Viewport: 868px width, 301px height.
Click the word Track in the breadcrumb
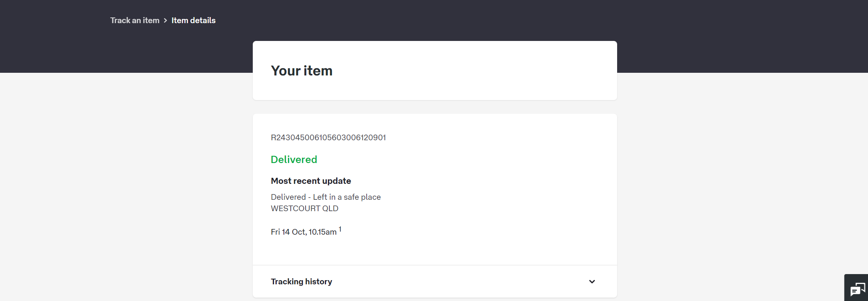point(120,20)
